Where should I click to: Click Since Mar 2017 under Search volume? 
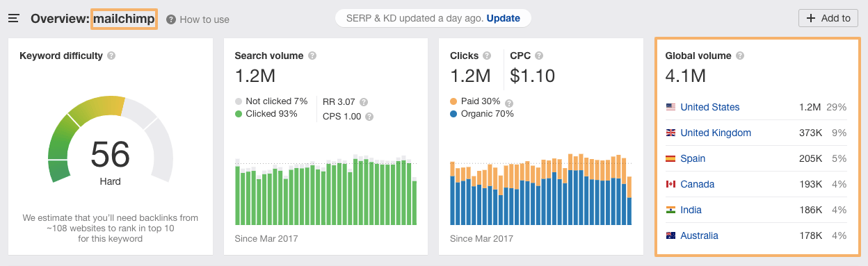(266, 239)
